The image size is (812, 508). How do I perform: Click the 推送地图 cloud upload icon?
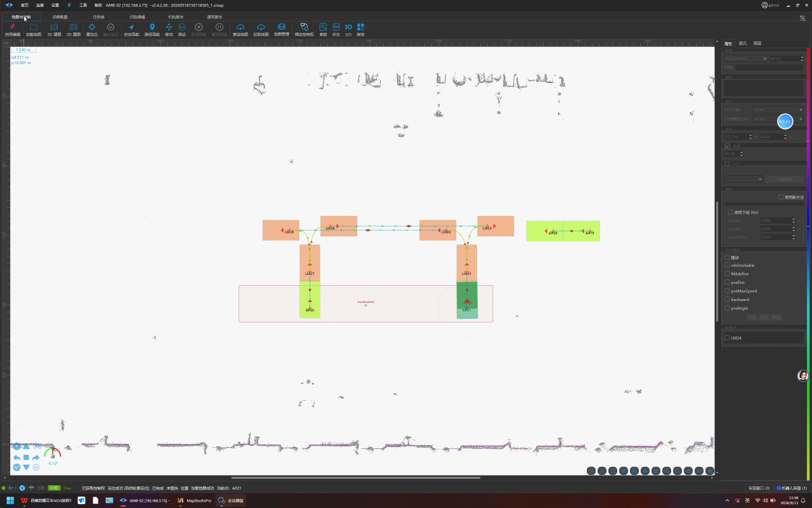[240, 27]
